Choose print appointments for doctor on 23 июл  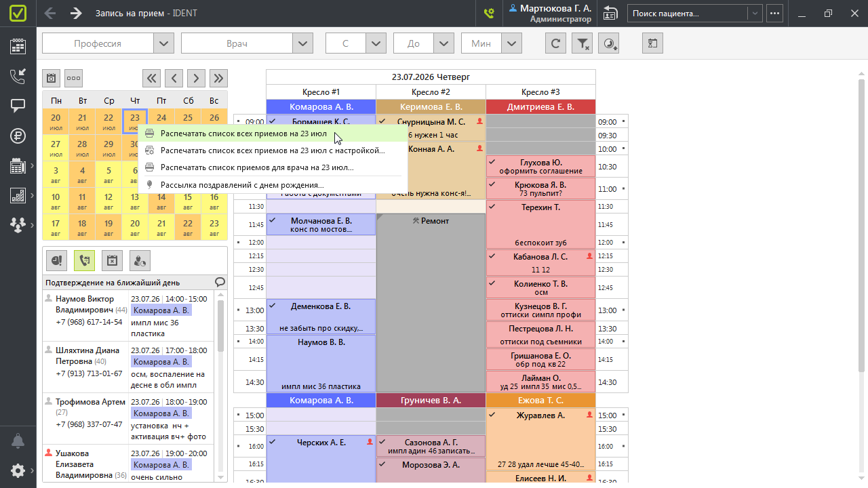[x=273, y=167]
